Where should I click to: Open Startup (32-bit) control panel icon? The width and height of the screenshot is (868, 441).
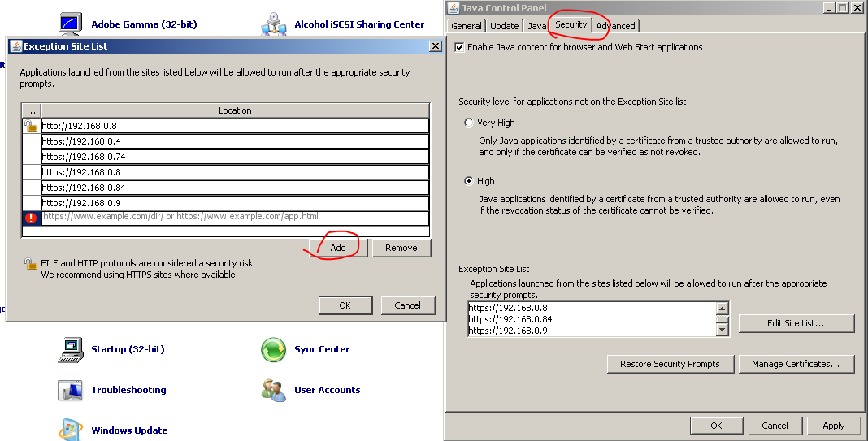point(71,349)
